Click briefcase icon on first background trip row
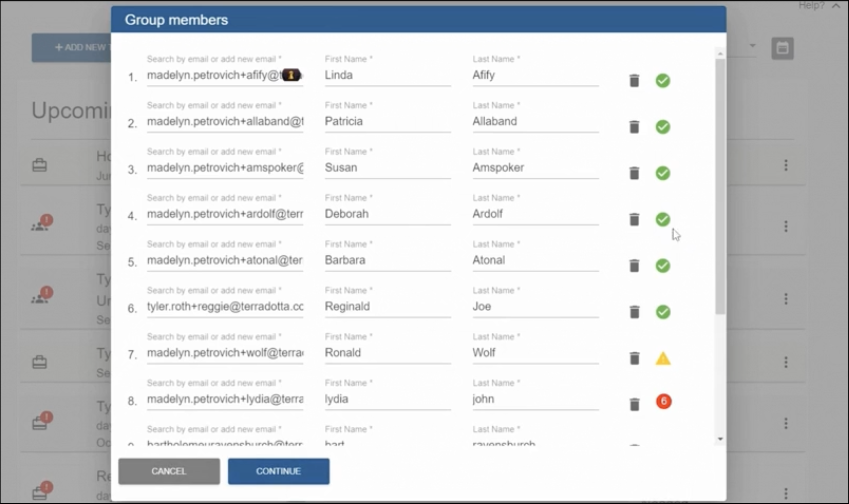 [39, 165]
